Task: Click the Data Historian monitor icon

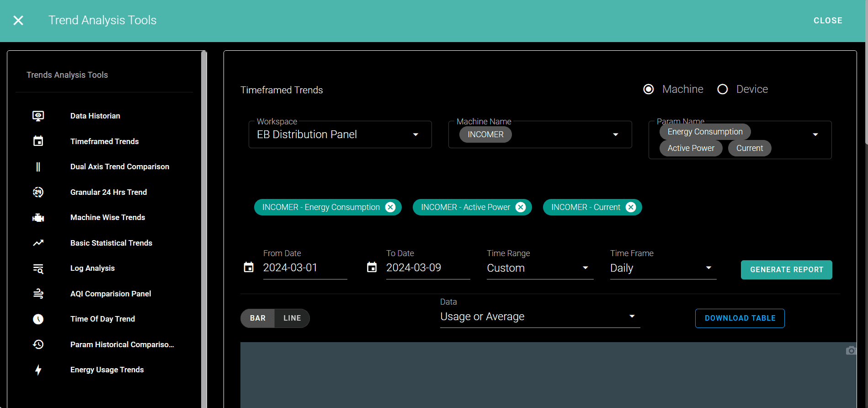Action: click(x=38, y=116)
